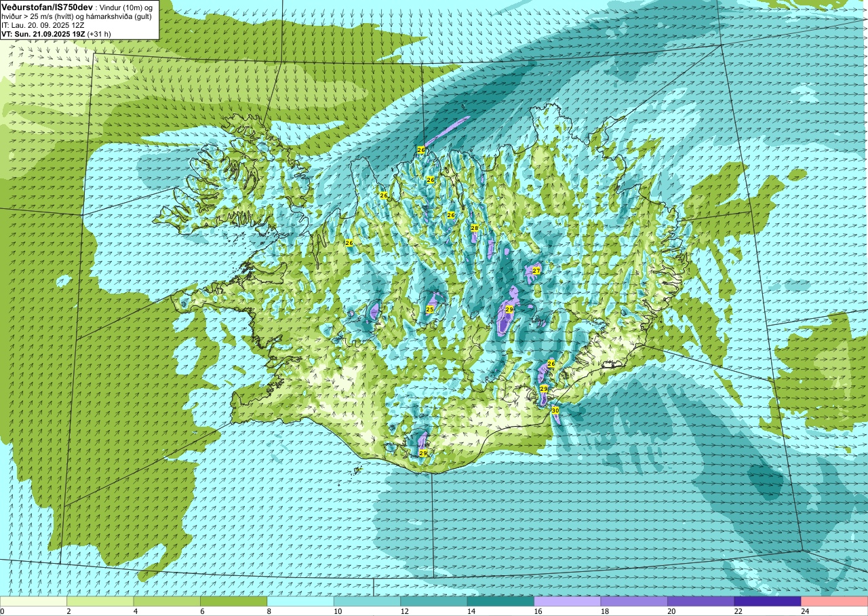Click the legend tick label 24

(804, 611)
